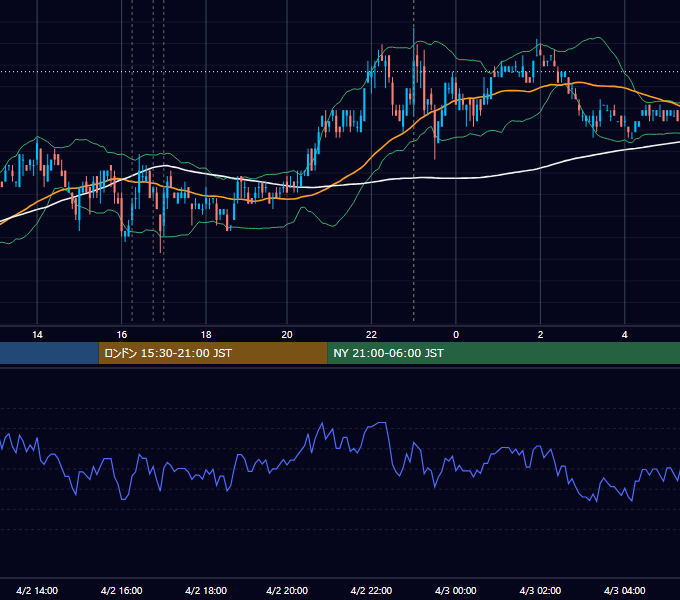The width and height of the screenshot is (680, 600).
Task: Click the 4/3 04:00 date label
Action: pos(624,590)
